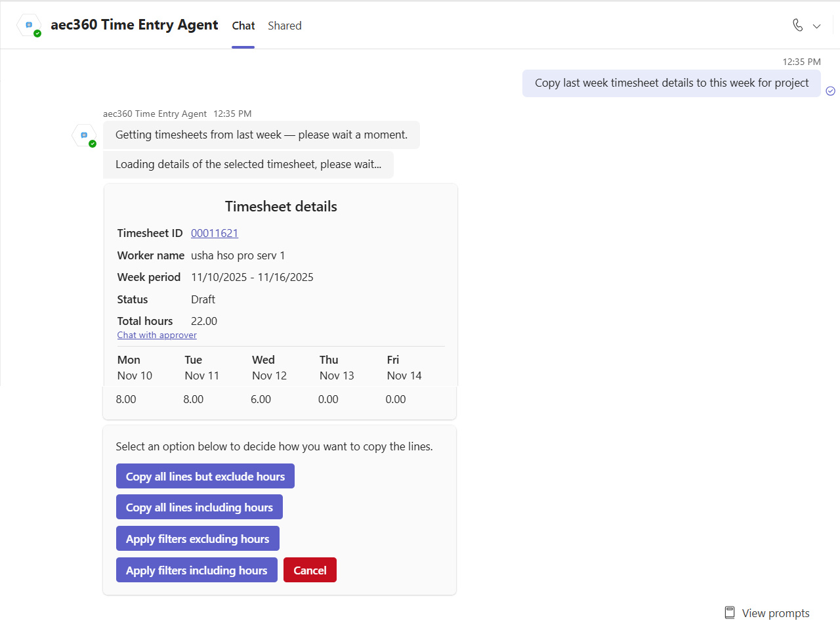Select Apply filters excluding hours
Image resolution: width=840 pixels, height=623 pixels.
coord(198,539)
